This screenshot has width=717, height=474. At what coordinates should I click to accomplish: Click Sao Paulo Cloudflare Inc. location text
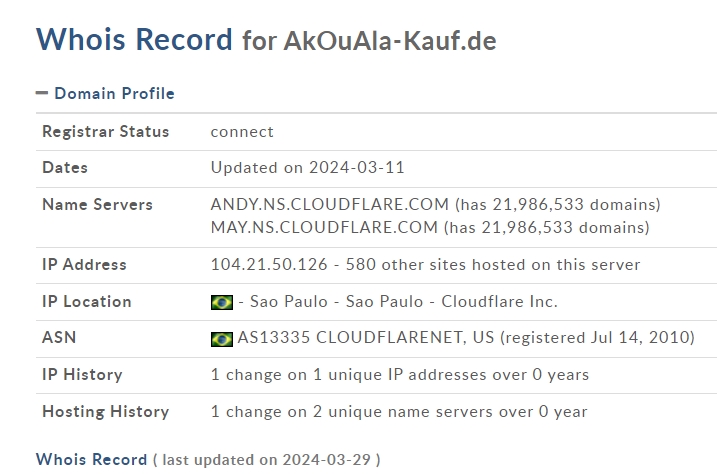click(x=404, y=301)
